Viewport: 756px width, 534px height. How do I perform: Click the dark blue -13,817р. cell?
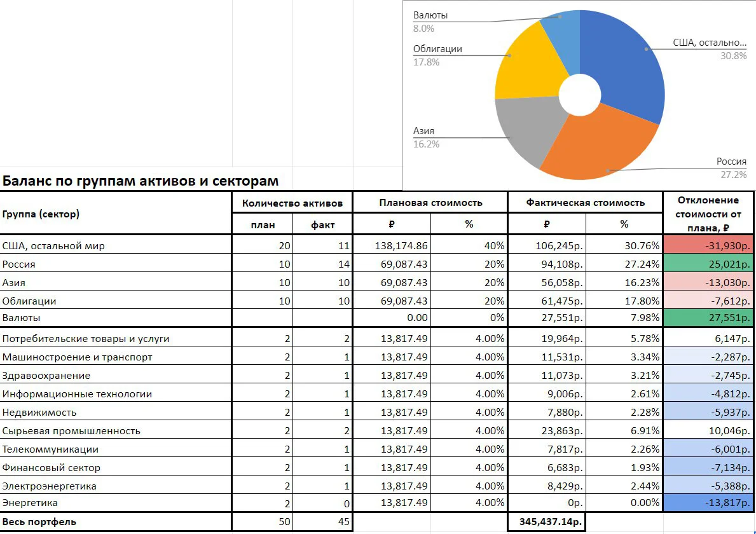pos(708,503)
